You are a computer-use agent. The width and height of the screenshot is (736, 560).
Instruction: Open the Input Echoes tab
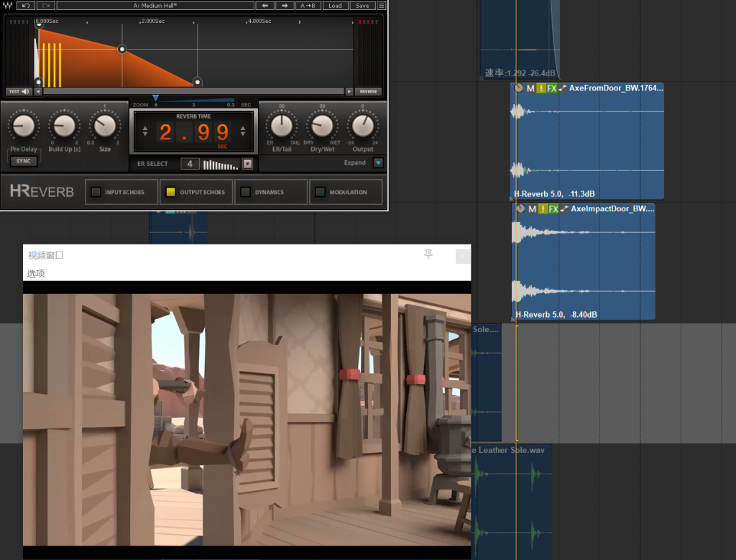pos(121,191)
